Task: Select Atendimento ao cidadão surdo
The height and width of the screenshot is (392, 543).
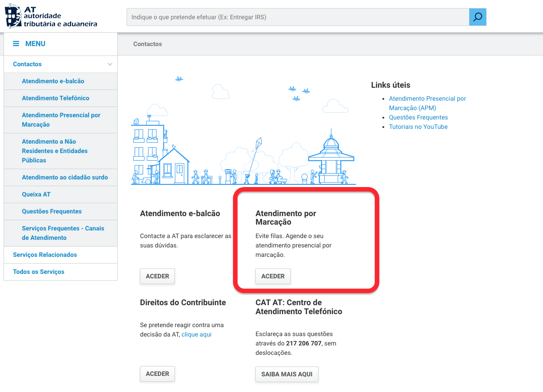Action: pos(65,177)
